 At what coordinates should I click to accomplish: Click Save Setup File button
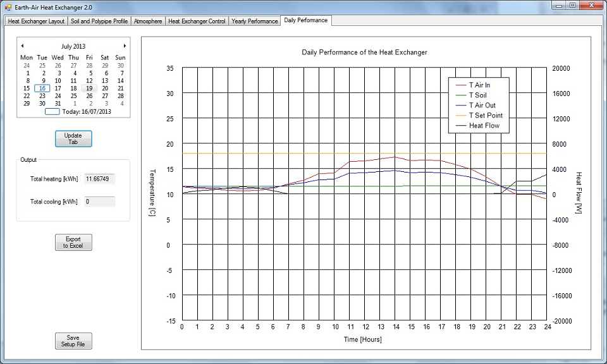point(73,341)
